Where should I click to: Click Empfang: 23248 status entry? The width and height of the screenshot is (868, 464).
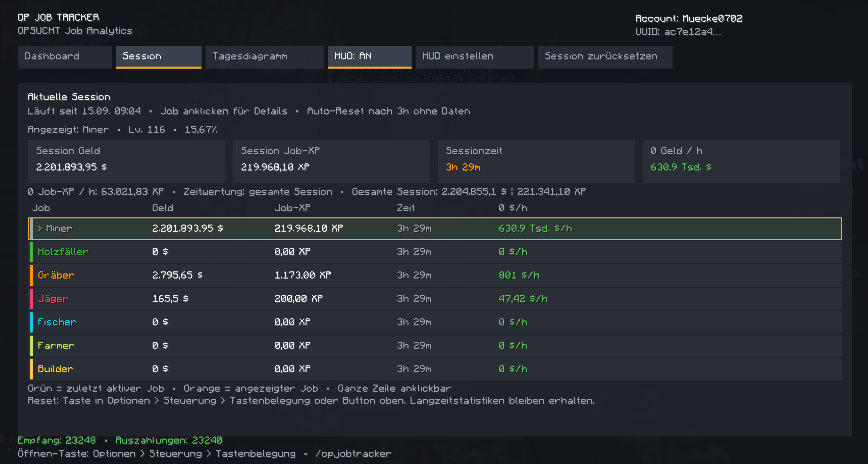(x=57, y=440)
